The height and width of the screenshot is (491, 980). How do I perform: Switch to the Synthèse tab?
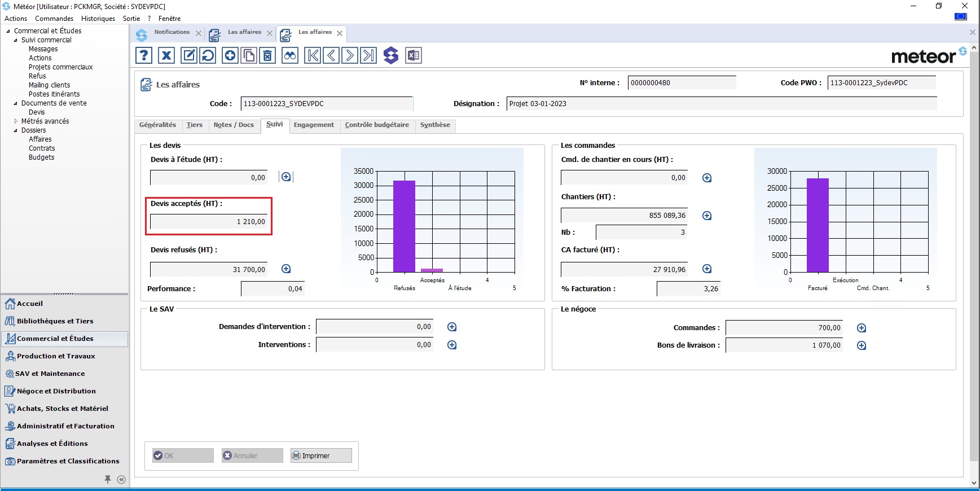point(435,125)
